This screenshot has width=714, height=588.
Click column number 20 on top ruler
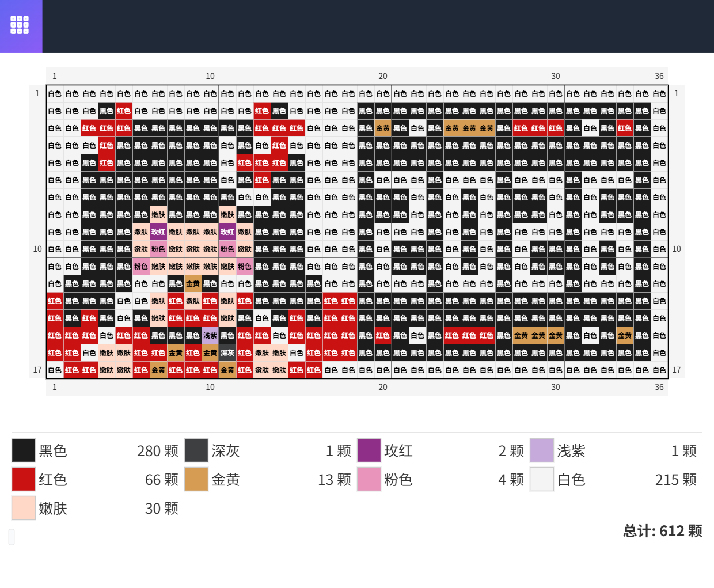[383, 76]
